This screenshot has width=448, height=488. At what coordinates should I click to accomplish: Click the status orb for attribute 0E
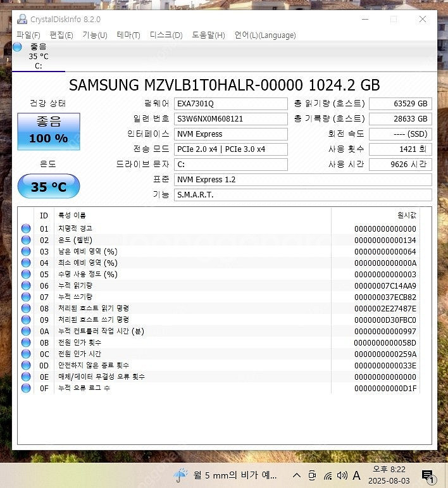coord(26,377)
